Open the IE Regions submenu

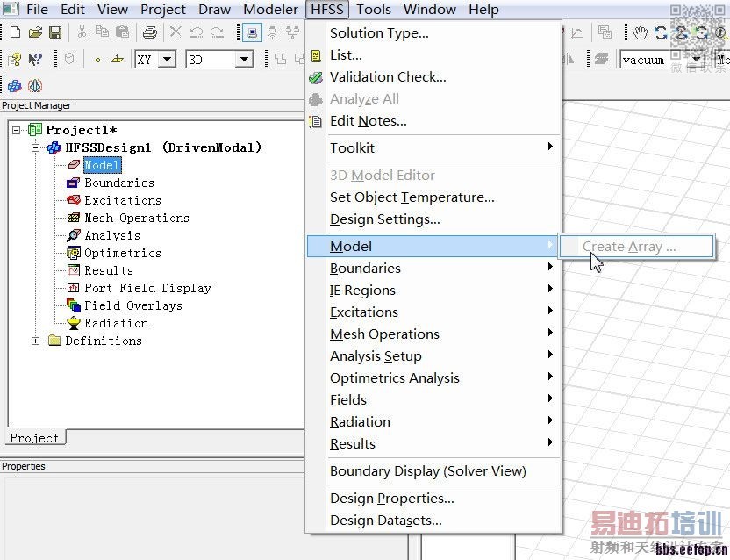[x=433, y=291]
